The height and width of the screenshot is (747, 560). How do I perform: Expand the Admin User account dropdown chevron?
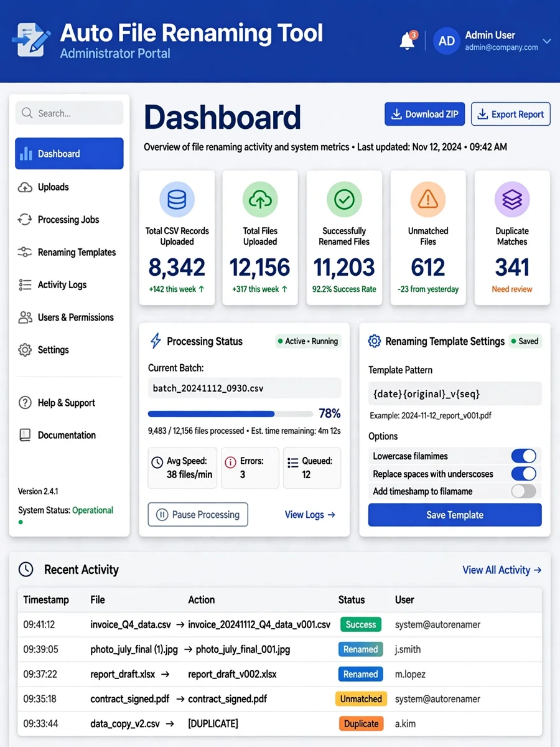click(x=547, y=41)
